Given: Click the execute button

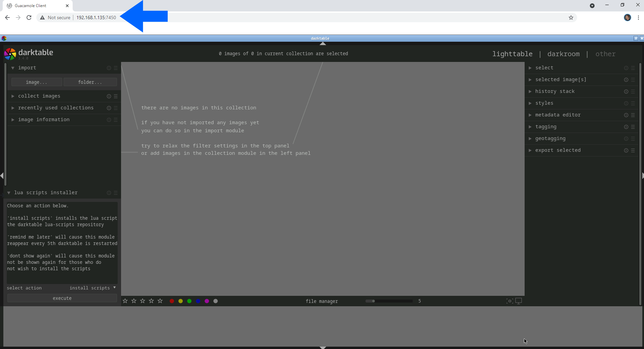Looking at the screenshot, I should tap(62, 298).
